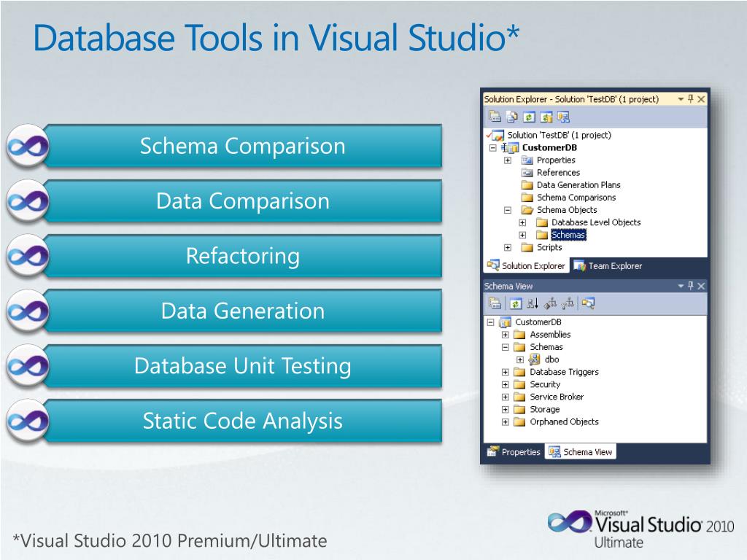Collapse the CustomerDB project node in Solution Explorer
The height and width of the screenshot is (560, 747).
pyautogui.click(x=493, y=147)
